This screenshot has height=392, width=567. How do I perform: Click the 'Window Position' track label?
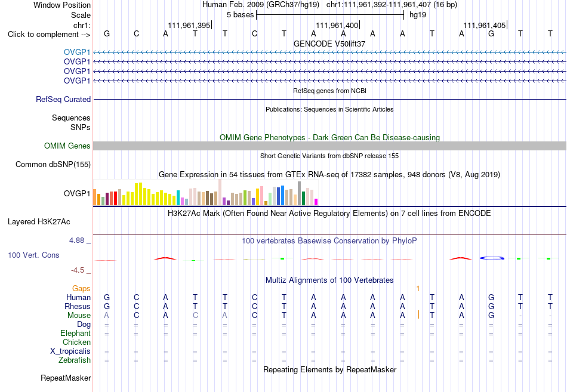click(x=62, y=5)
